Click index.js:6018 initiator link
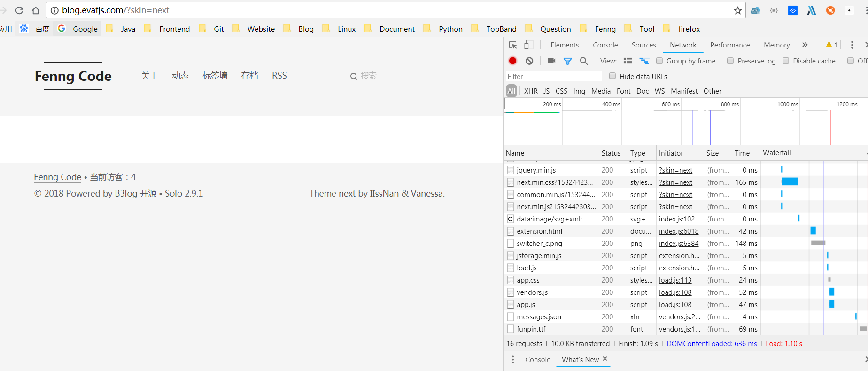Viewport: 868px width, 371px height. (x=678, y=231)
